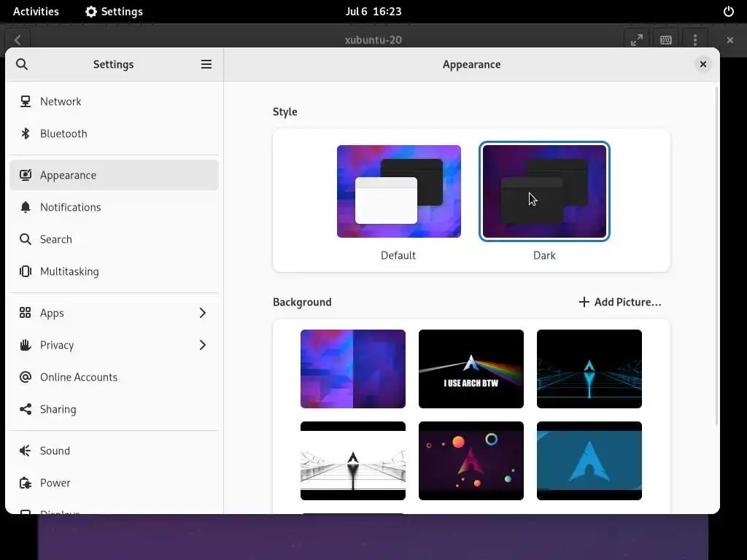The height and width of the screenshot is (560, 747).
Task: Click the Search magnifier icon in sidebar list
Action: click(x=26, y=239)
